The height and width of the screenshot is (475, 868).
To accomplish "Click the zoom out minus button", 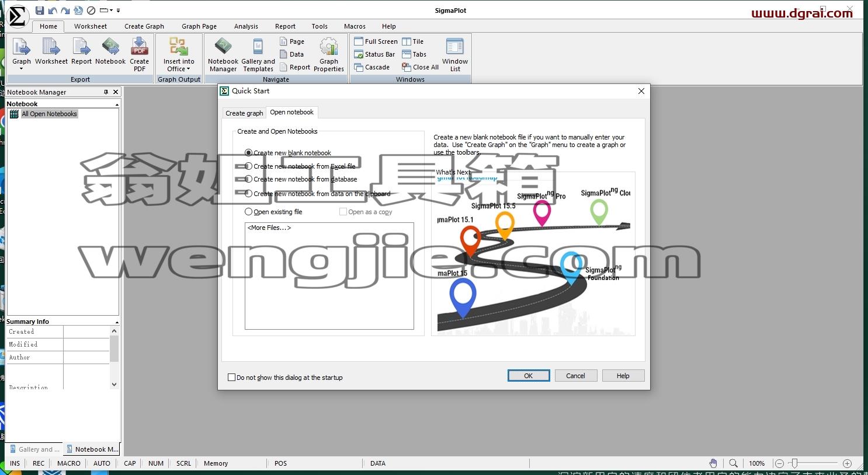I will click(779, 463).
